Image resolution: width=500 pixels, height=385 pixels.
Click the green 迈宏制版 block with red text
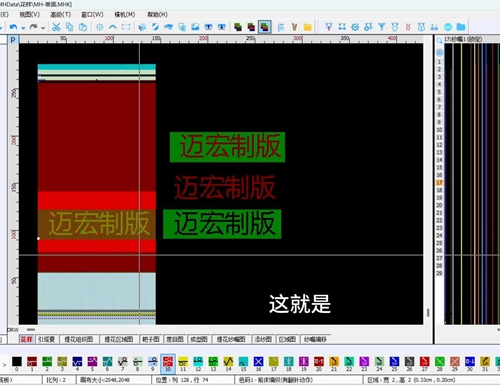tap(227, 147)
